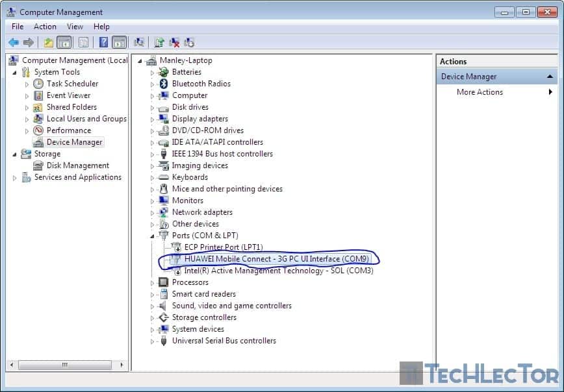Click the Event Viewer icon in the tree
Viewport: 564px width, 392px height.
click(x=38, y=95)
